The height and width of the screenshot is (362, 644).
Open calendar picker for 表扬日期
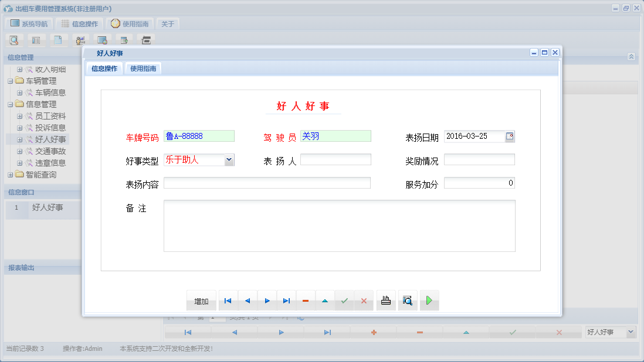[x=510, y=136]
